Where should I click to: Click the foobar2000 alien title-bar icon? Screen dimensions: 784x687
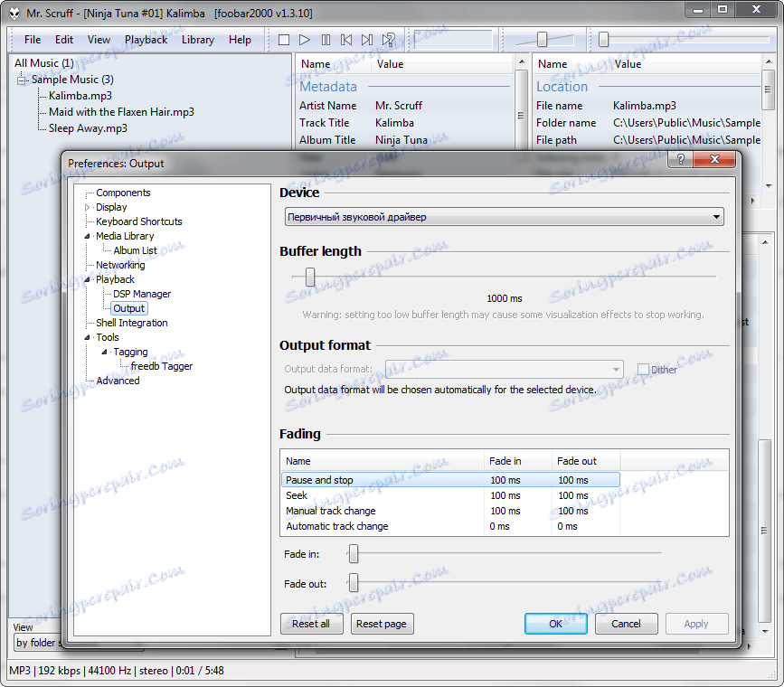[x=14, y=13]
